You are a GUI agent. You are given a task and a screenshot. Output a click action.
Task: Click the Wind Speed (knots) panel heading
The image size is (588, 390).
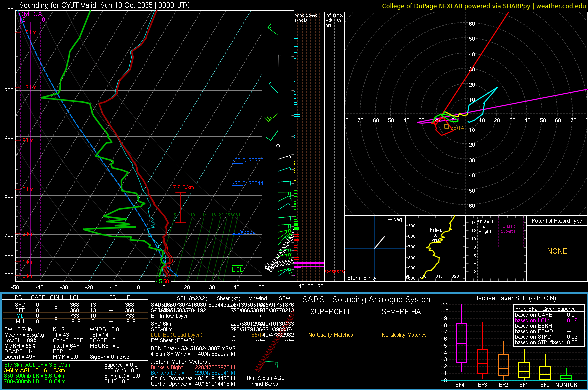[306, 17]
